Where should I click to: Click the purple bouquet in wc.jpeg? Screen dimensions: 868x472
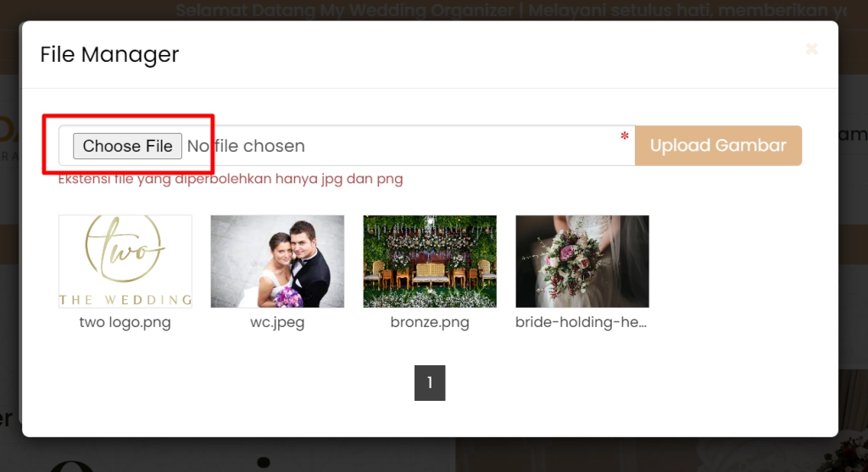(x=291, y=297)
